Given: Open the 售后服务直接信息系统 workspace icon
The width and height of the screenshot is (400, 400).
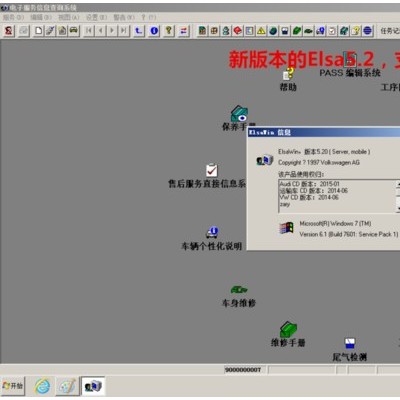Looking at the screenshot, I should [207, 176].
